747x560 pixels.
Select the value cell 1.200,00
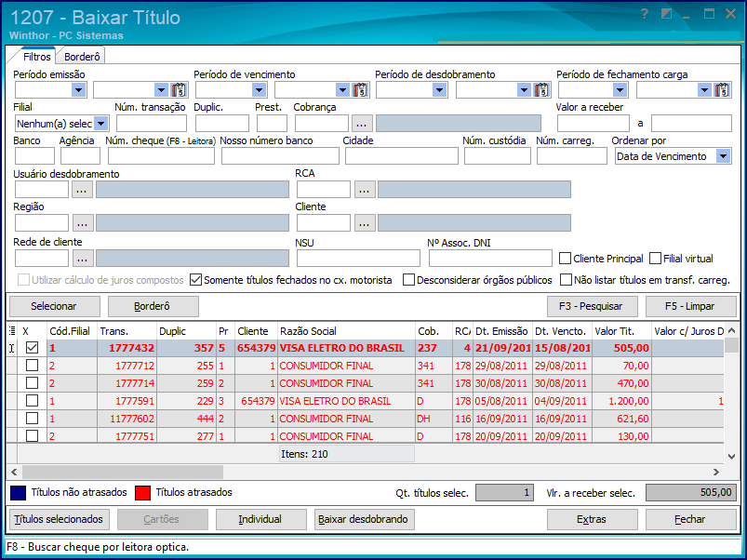pos(621,401)
